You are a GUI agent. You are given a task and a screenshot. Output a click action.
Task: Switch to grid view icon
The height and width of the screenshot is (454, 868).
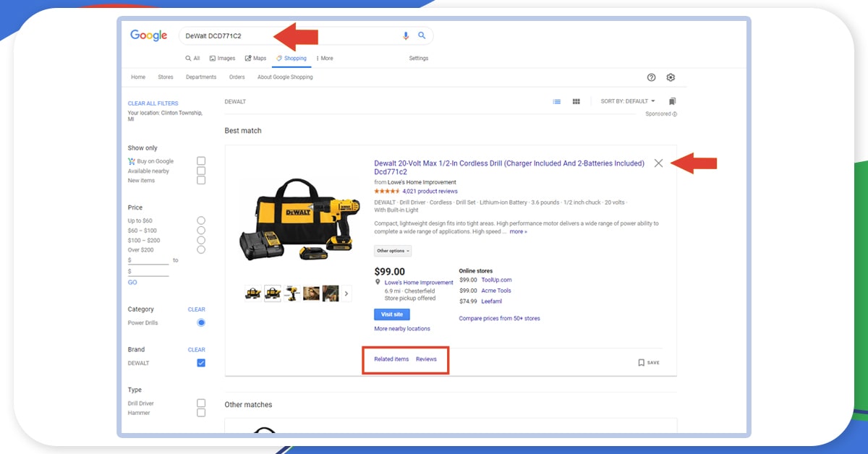576,102
